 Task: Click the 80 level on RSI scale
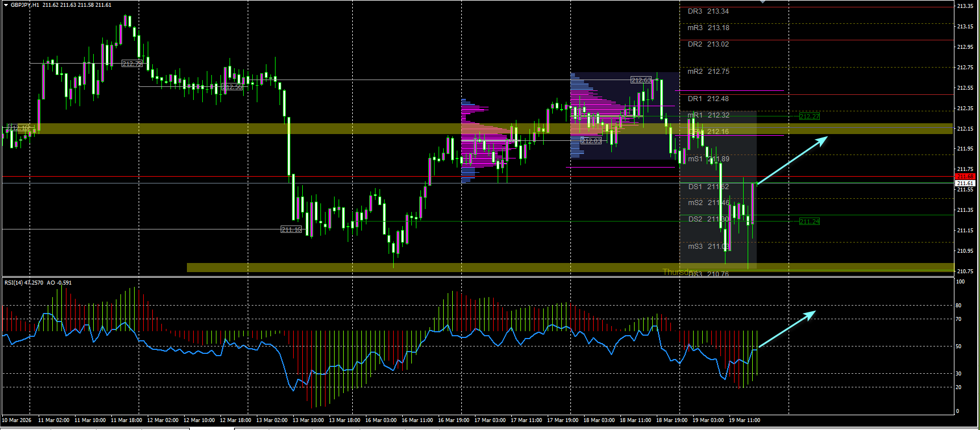[x=959, y=306]
